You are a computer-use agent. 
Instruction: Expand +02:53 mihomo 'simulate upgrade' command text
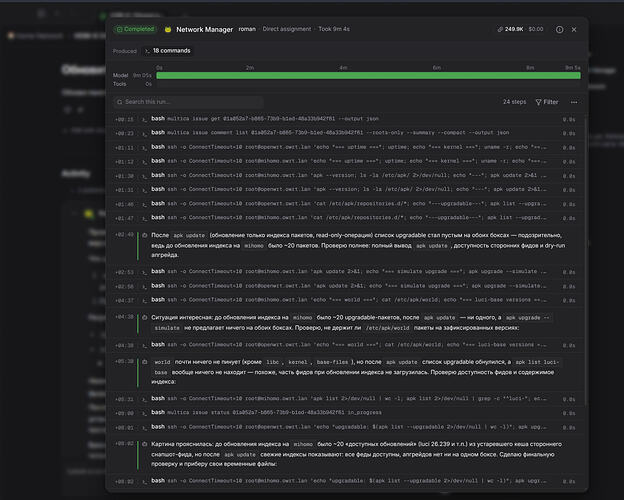(357, 271)
